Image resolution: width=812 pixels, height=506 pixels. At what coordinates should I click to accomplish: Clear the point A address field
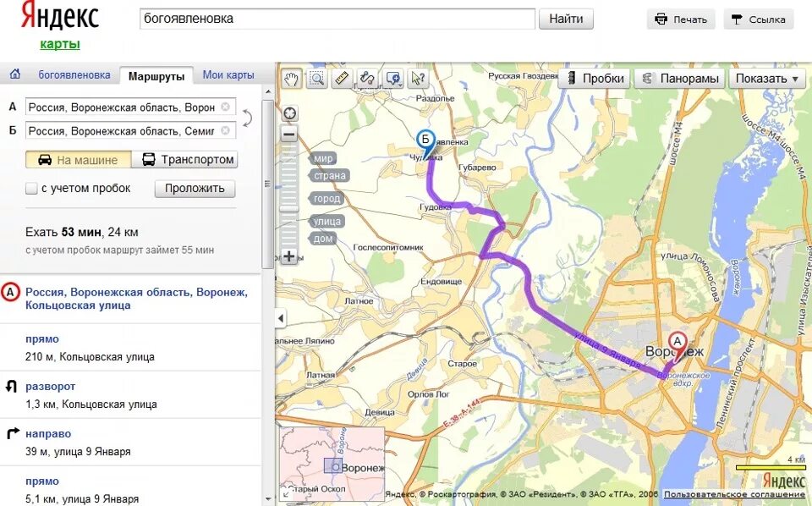tap(225, 107)
